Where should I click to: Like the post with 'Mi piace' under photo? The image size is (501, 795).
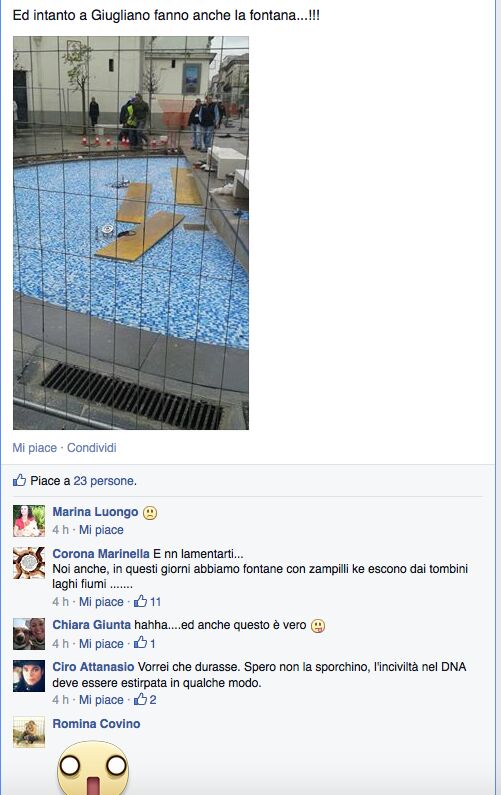[x=34, y=448]
